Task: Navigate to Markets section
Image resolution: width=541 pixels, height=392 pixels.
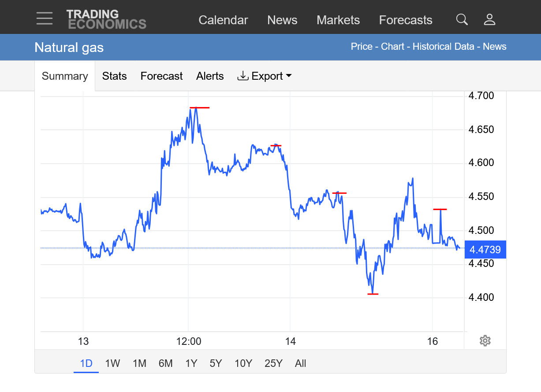Action: [x=338, y=20]
